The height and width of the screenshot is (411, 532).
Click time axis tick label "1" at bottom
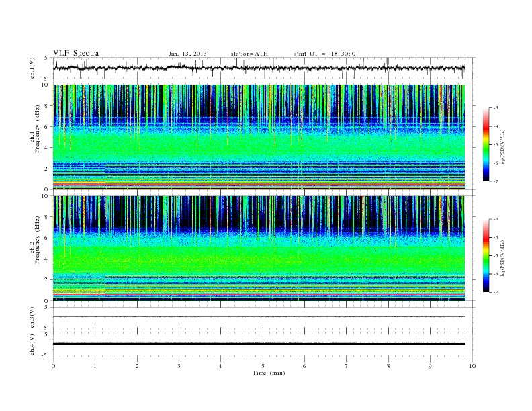pos(95,366)
